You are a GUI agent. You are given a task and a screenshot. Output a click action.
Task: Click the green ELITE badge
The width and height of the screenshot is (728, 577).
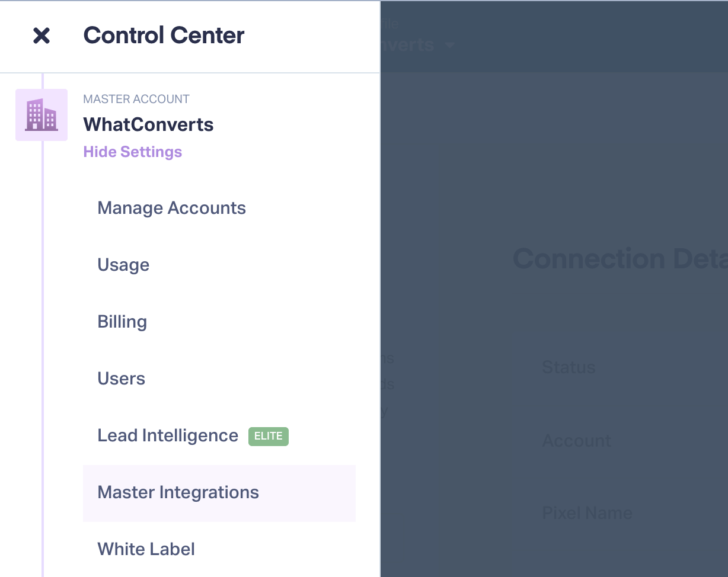269,436
